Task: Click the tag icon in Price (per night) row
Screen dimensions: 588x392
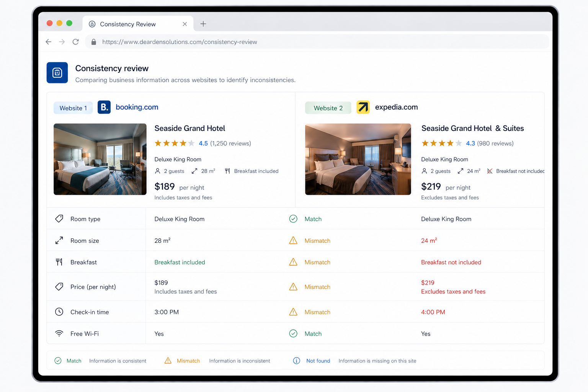Action: (x=59, y=287)
